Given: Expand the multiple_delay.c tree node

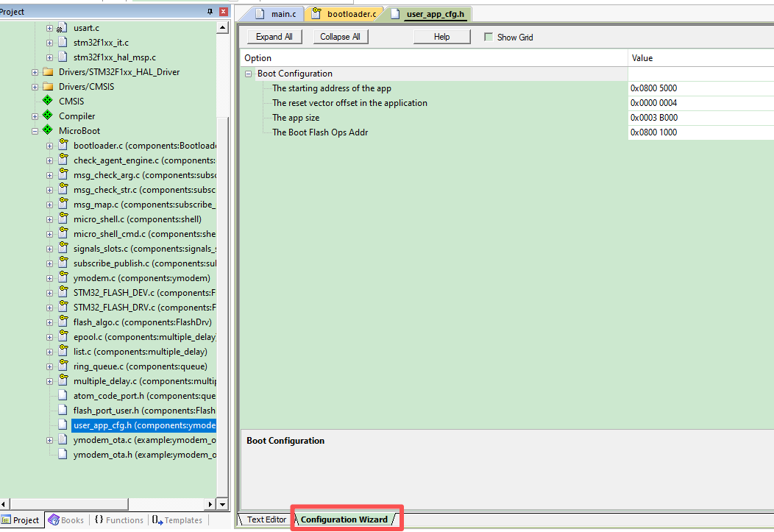Looking at the screenshot, I should tap(49, 381).
